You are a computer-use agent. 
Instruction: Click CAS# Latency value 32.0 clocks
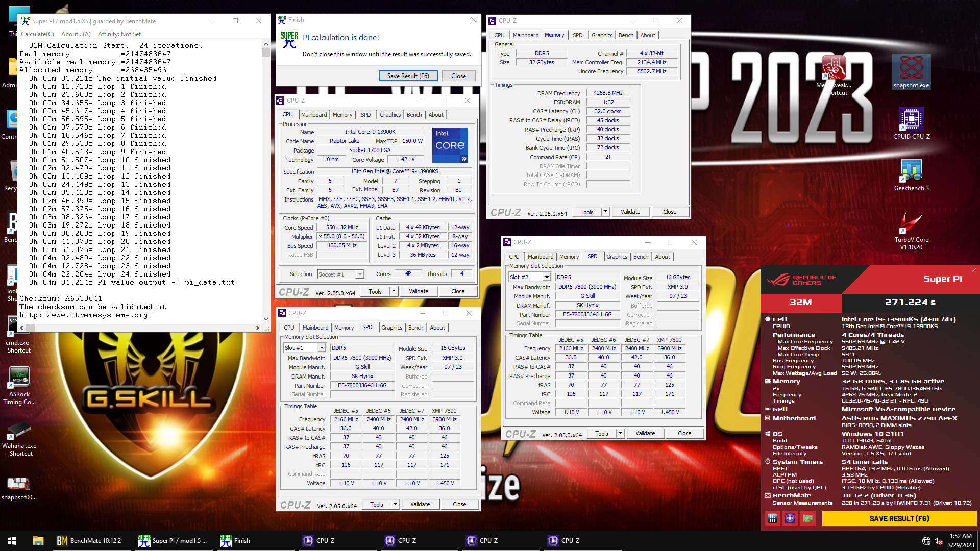(x=608, y=111)
